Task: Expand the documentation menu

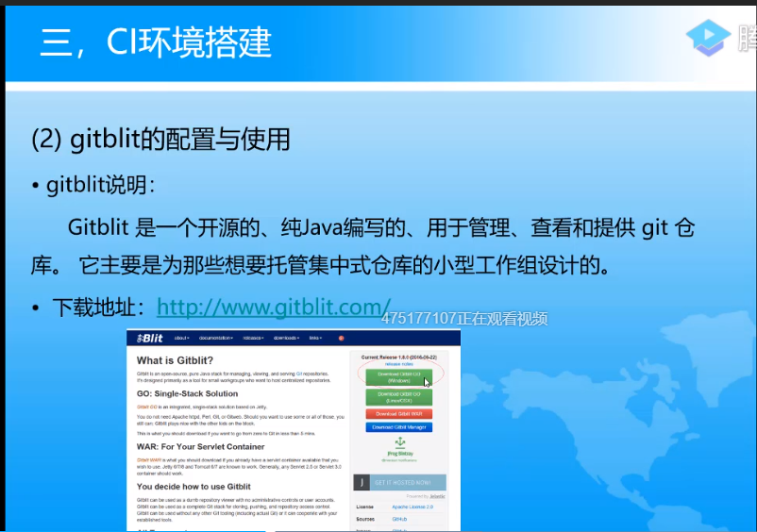Action: coord(216,338)
